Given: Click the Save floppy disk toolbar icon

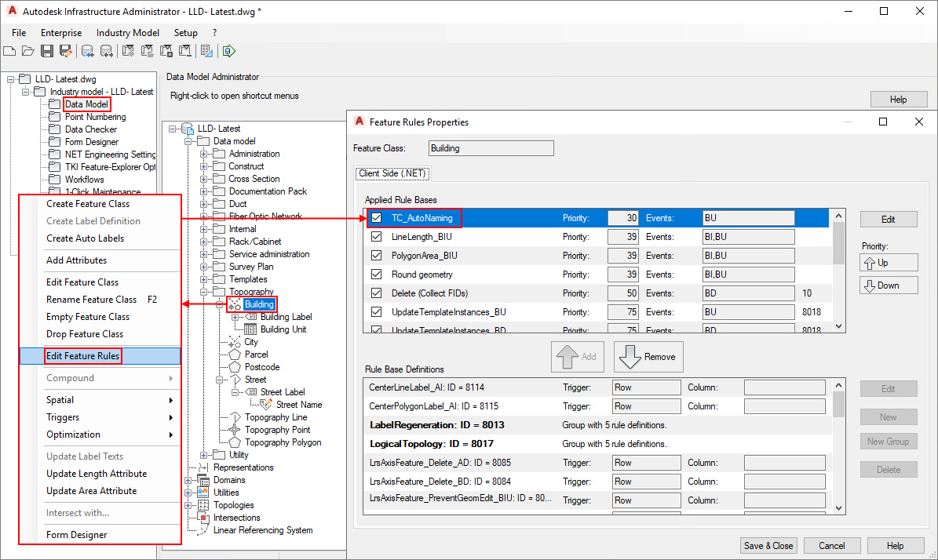Looking at the screenshot, I should pyautogui.click(x=46, y=52).
